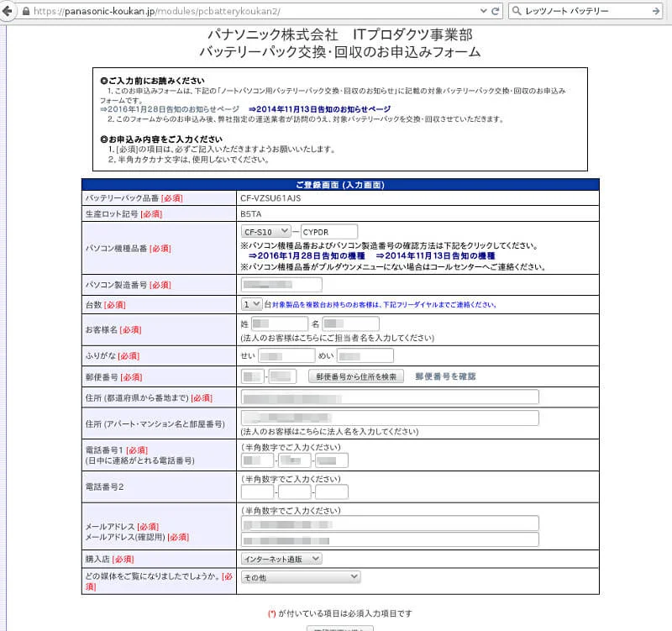
Task: Click inside the 姓 last name field
Action: [x=281, y=323]
